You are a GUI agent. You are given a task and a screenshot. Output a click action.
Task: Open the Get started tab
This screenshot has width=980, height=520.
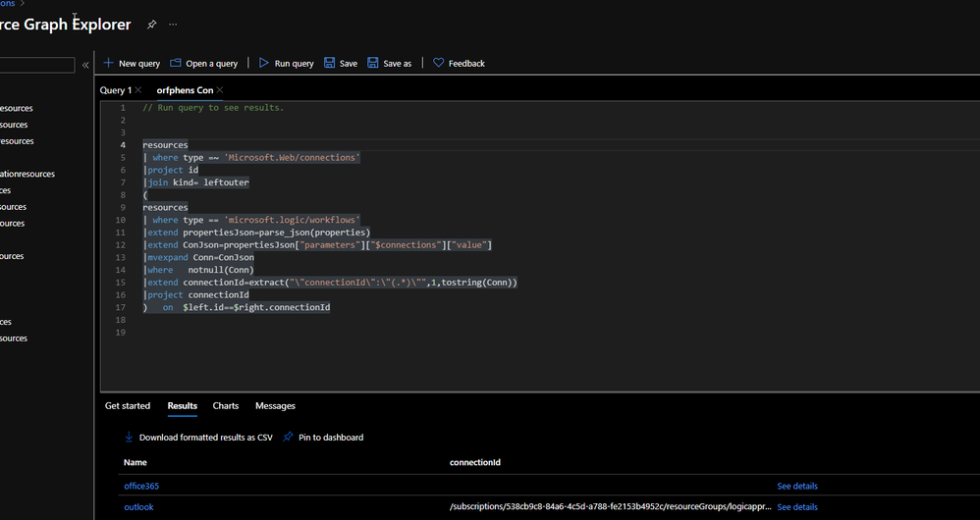point(128,406)
